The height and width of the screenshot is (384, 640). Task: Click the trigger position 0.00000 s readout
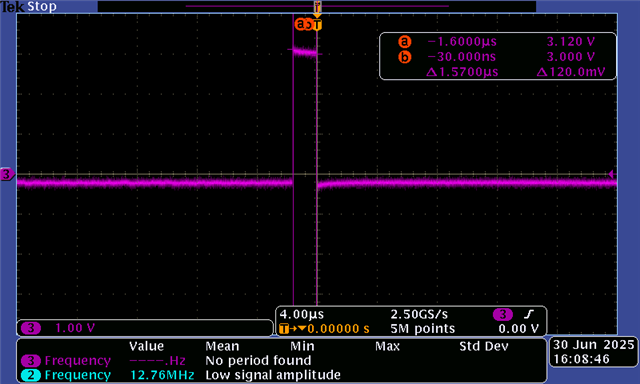(x=338, y=329)
